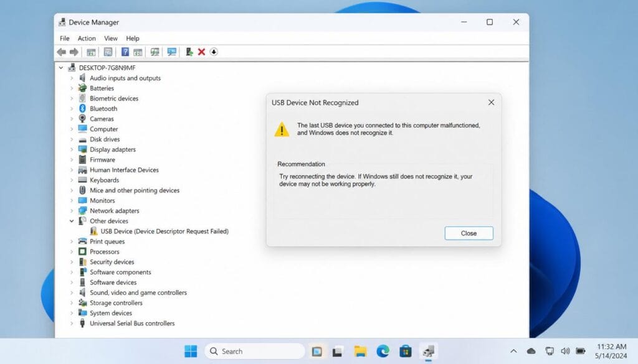Expand Human Interface Devices
The image size is (638, 364).
(72, 170)
